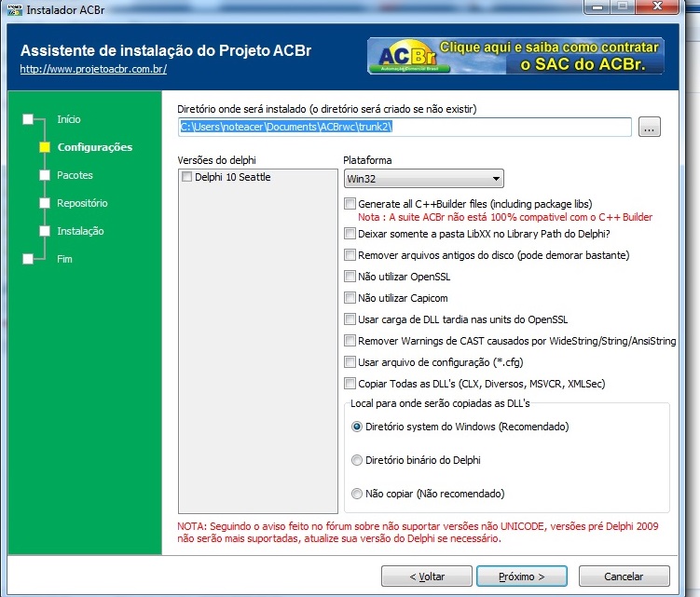Check Usar carga de DLL tardia option

(x=350, y=319)
